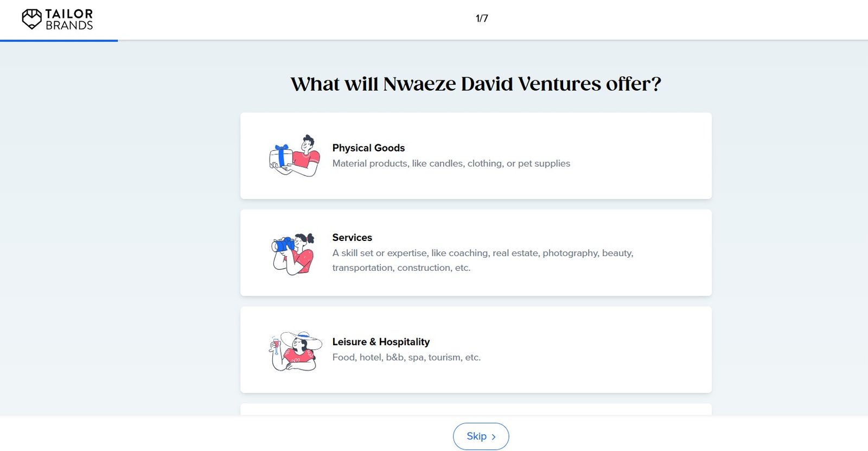
Task: Click the TAILOR BRANDS text logo
Action: (69, 20)
